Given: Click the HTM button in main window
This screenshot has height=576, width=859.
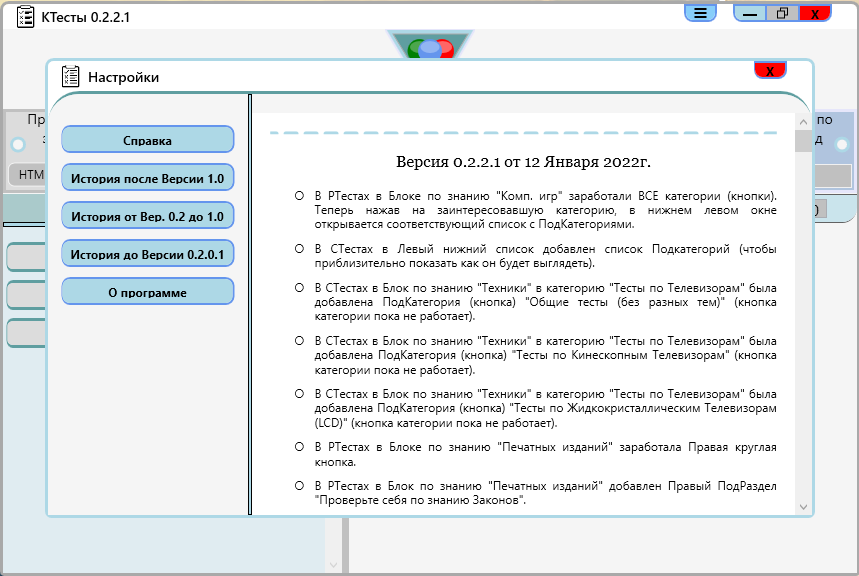Looking at the screenshot, I should pyautogui.click(x=27, y=175).
